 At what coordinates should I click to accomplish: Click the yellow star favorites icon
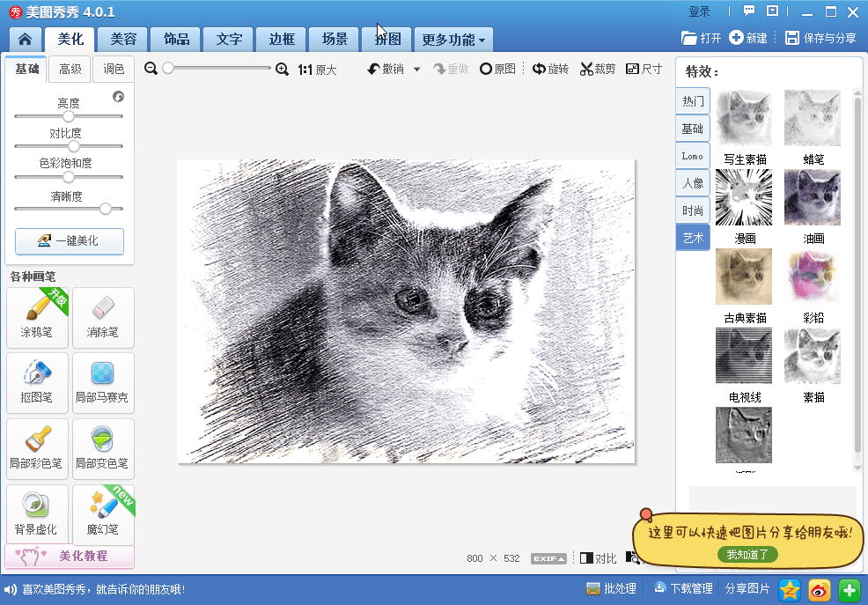coord(790,590)
